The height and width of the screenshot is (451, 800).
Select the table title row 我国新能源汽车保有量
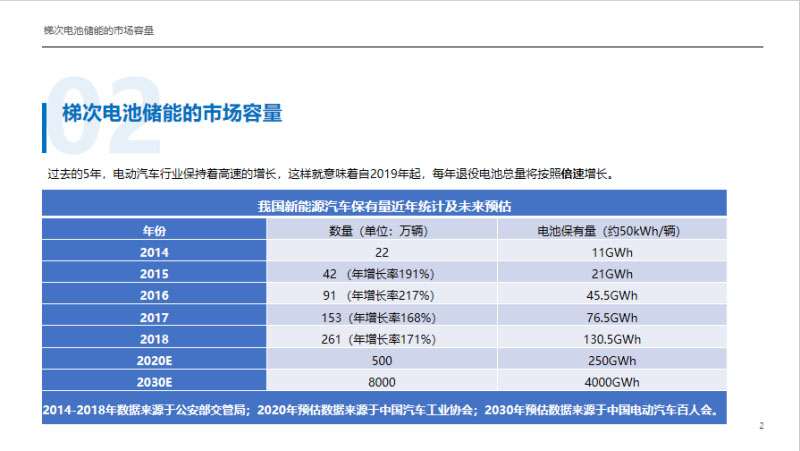(384, 207)
